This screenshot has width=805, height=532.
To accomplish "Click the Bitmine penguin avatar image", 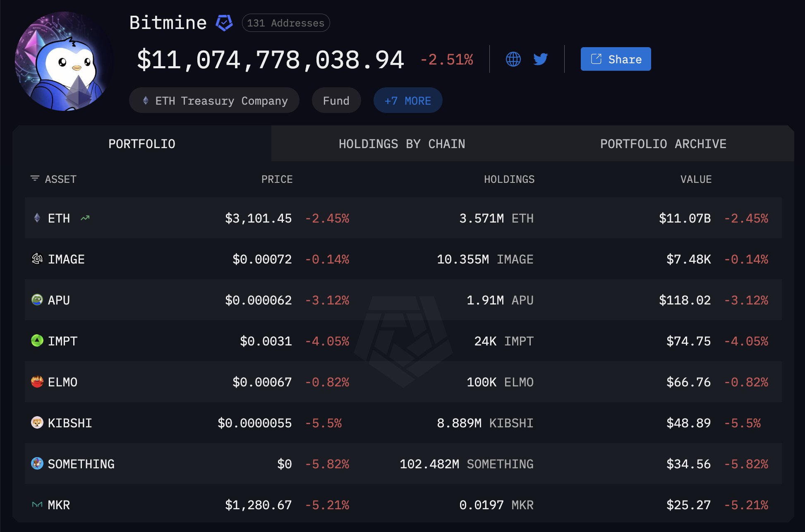I will 63,61.
